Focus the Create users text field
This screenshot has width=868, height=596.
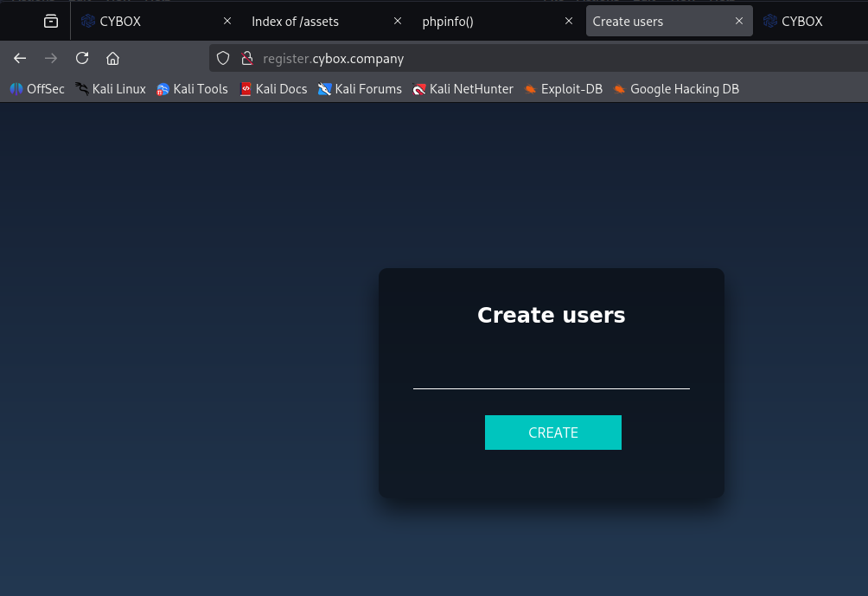(x=551, y=375)
